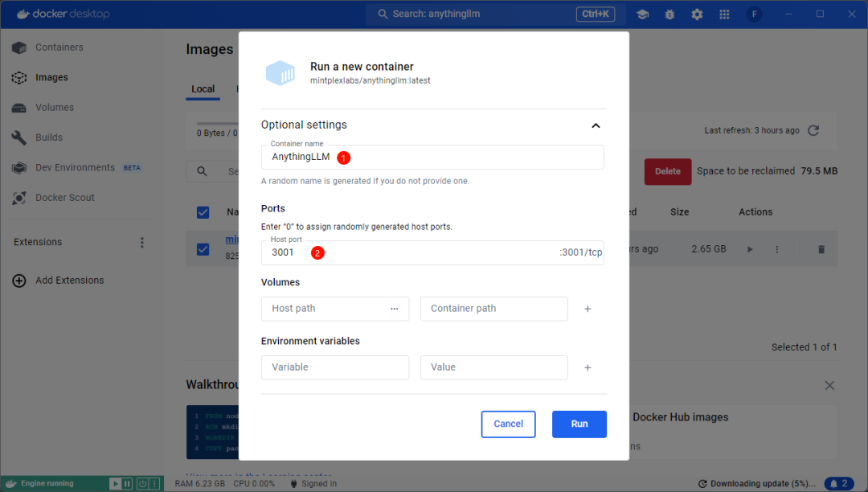
Task: Open Settings gear icon in header
Action: coord(697,14)
